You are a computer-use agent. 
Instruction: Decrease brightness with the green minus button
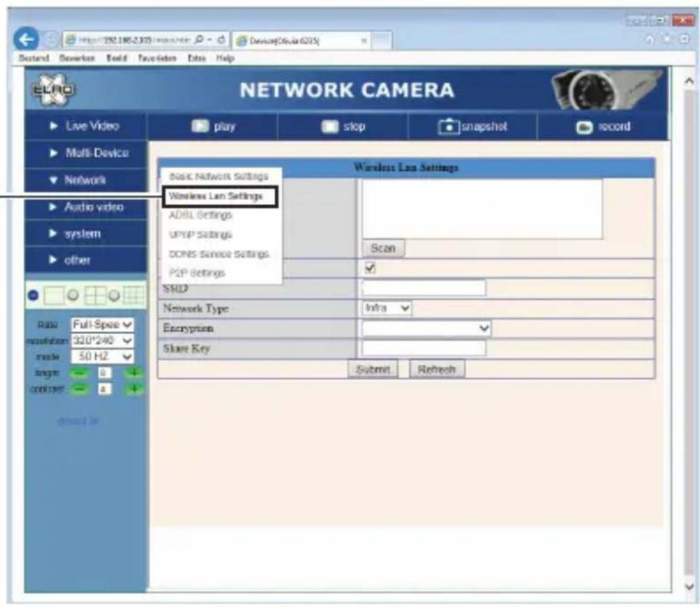pyautogui.click(x=79, y=373)
